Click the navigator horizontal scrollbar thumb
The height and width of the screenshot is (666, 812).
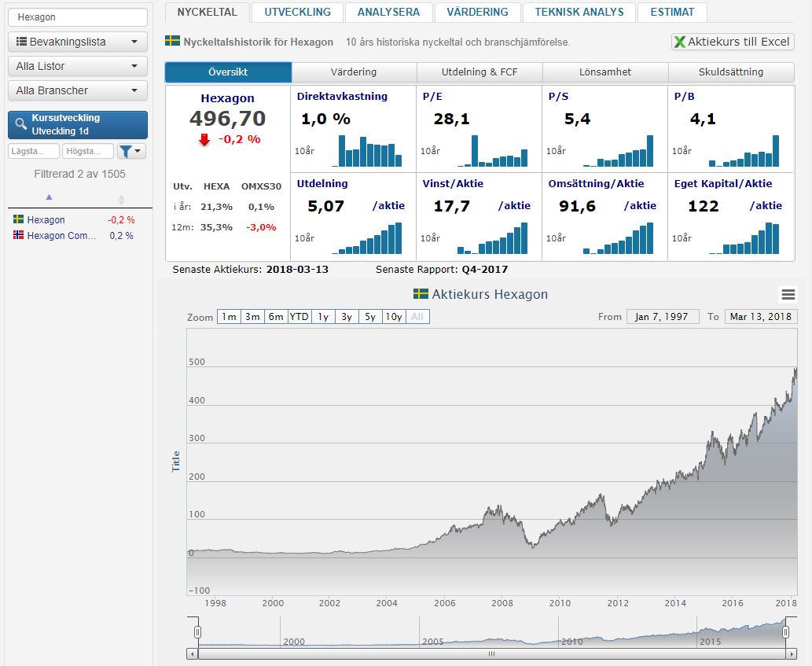(x=492, y=654)
